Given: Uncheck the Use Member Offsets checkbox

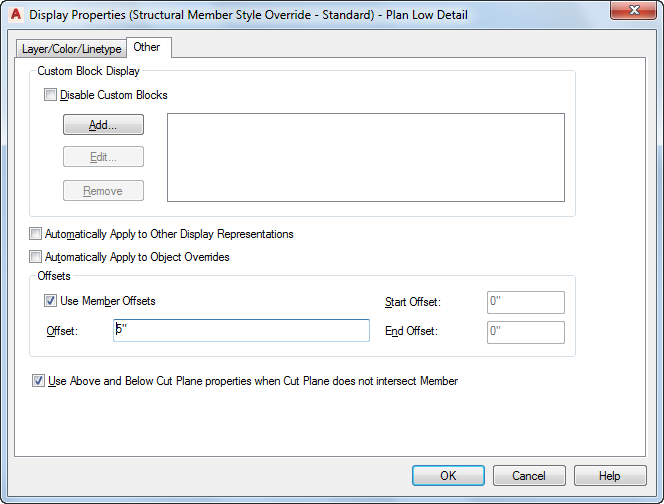Looking at the screenshot, I should (x=51, y=301).
